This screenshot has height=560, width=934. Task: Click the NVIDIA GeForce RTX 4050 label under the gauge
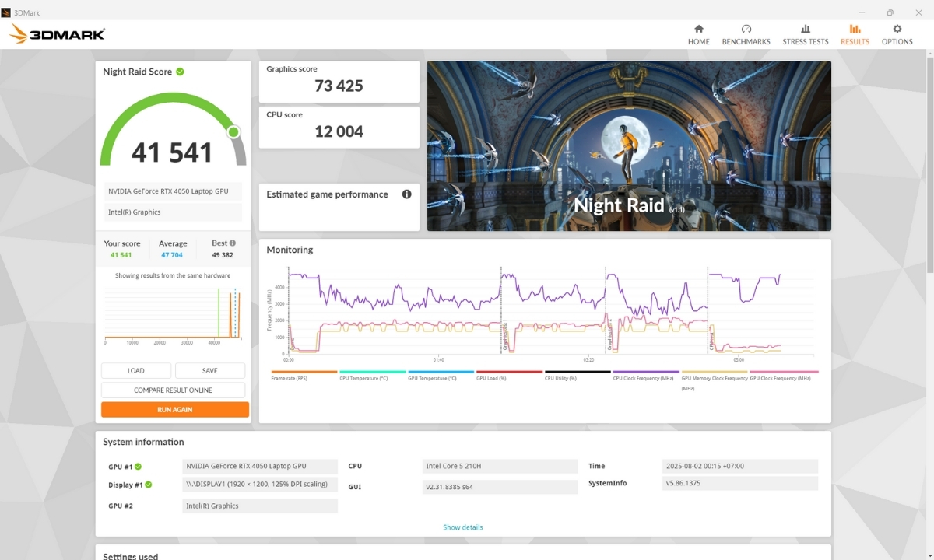173,191
